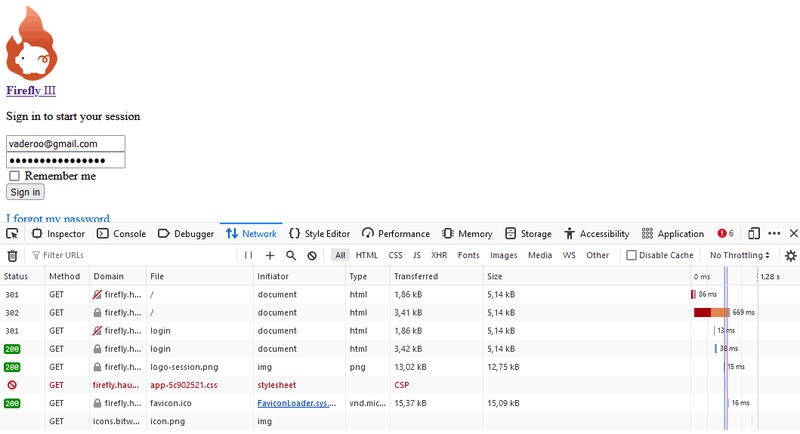Screen dimensions: 800x434
Task: Check the Remember me checkbox
Action: tap(14, 176)
